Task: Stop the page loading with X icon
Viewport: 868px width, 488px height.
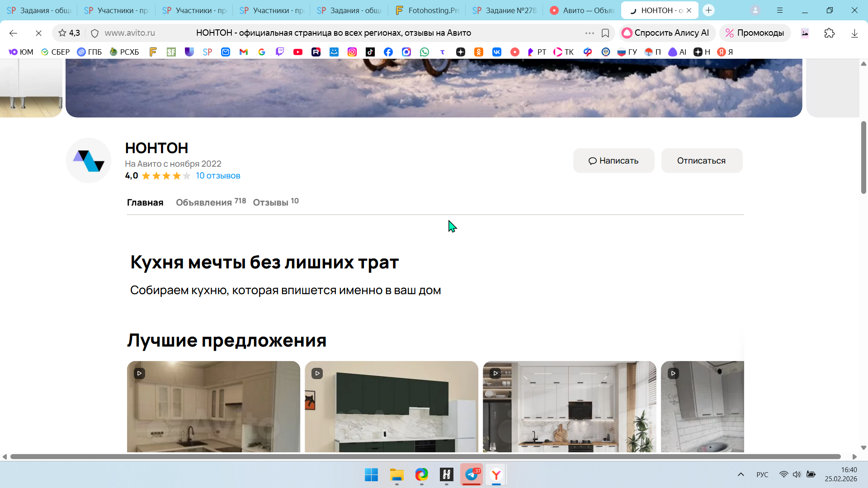Action: (38, 33)
